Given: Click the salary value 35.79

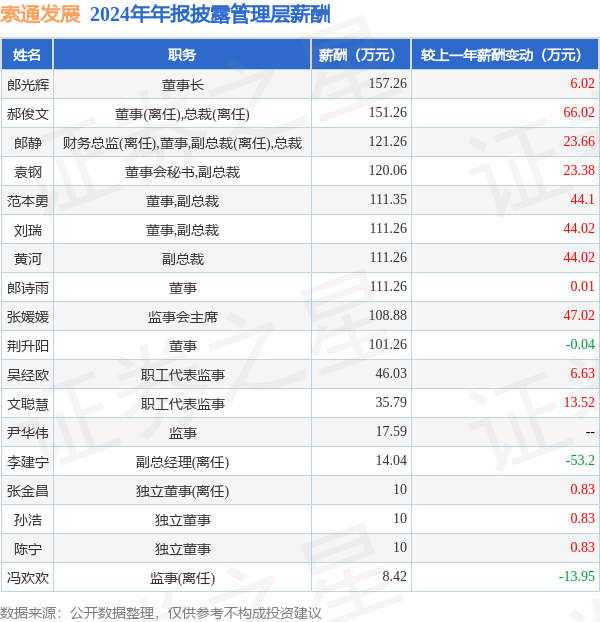Looking at the screenshot, I should [391, 402].
